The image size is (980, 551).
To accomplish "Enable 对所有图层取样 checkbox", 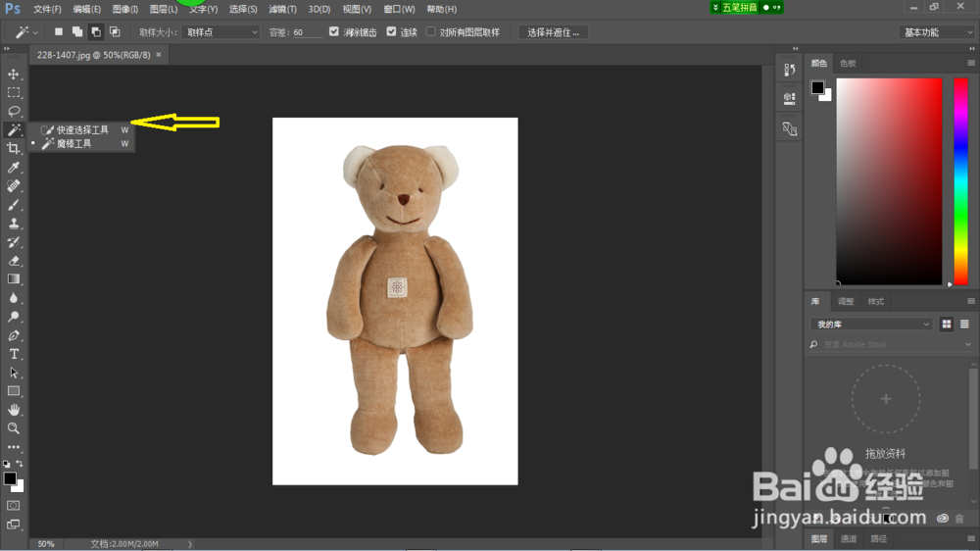I will coord(430,31).
